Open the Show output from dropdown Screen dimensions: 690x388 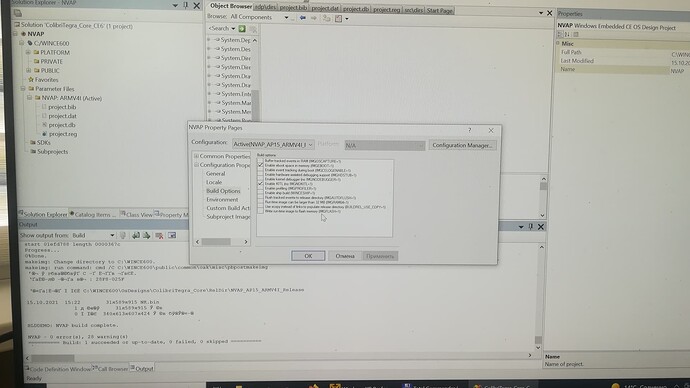tap(93, 235)
